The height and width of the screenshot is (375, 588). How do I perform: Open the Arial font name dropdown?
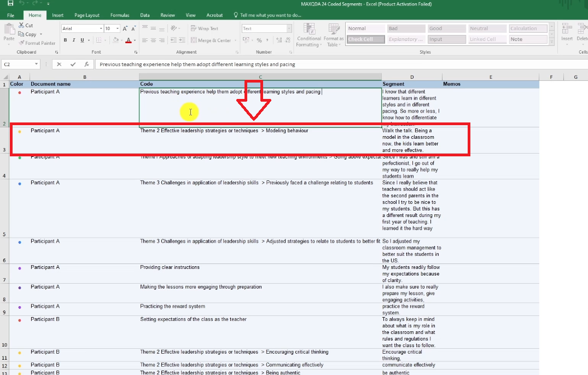tap(101, 28)
